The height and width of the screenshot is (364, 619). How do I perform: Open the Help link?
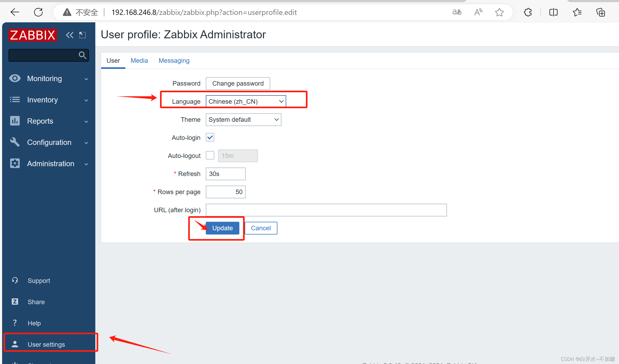(x=34, y=323)
